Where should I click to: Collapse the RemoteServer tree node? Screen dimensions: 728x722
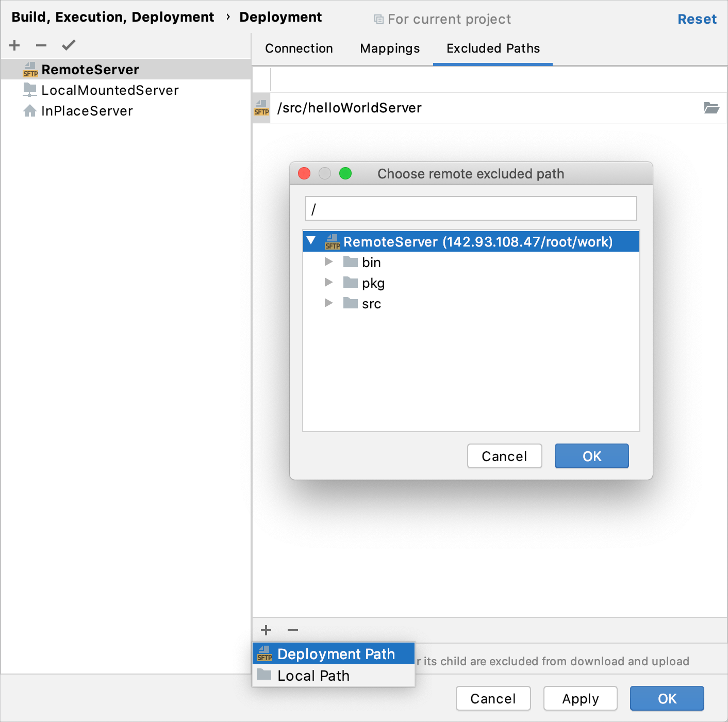[x=310, y=241]
